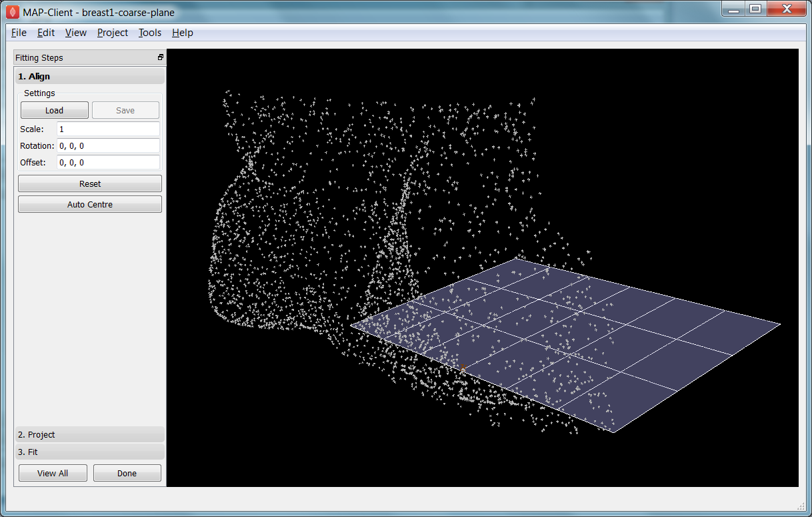Click the Reset button
Image resolution: width=812 pixels, height=517 pixels.
[90, 183]
